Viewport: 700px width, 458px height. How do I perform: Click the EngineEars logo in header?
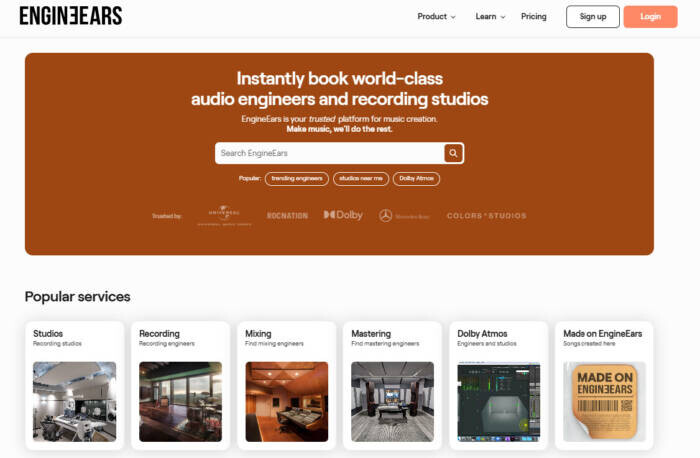[x=71, y=16]
